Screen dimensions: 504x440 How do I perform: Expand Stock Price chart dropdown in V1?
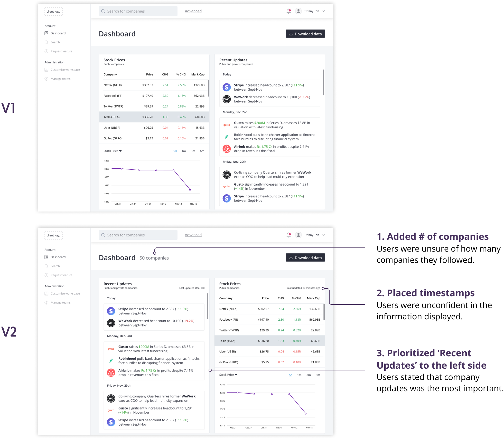coord(113,151)
